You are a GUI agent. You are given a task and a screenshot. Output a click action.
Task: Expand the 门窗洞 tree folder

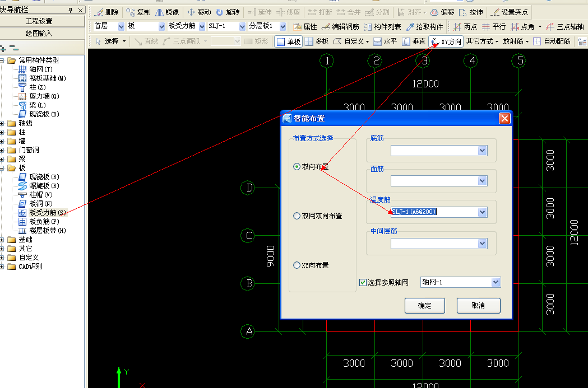2,150
